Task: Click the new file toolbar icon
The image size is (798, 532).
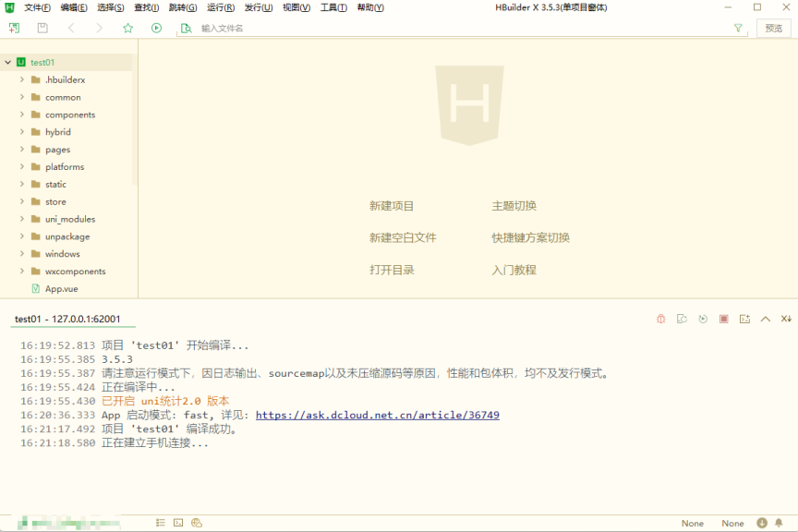Action: coord(14,28)
